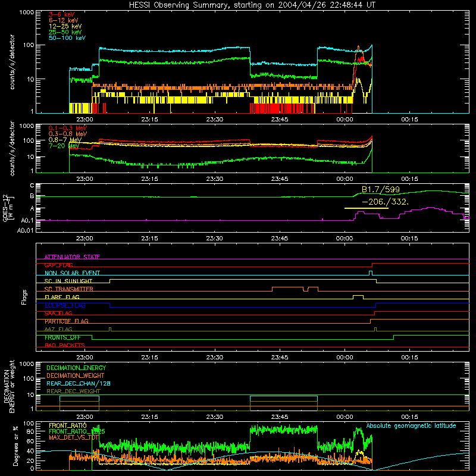Select the BAD_PACKETS flag label

(x=65, y=346)
